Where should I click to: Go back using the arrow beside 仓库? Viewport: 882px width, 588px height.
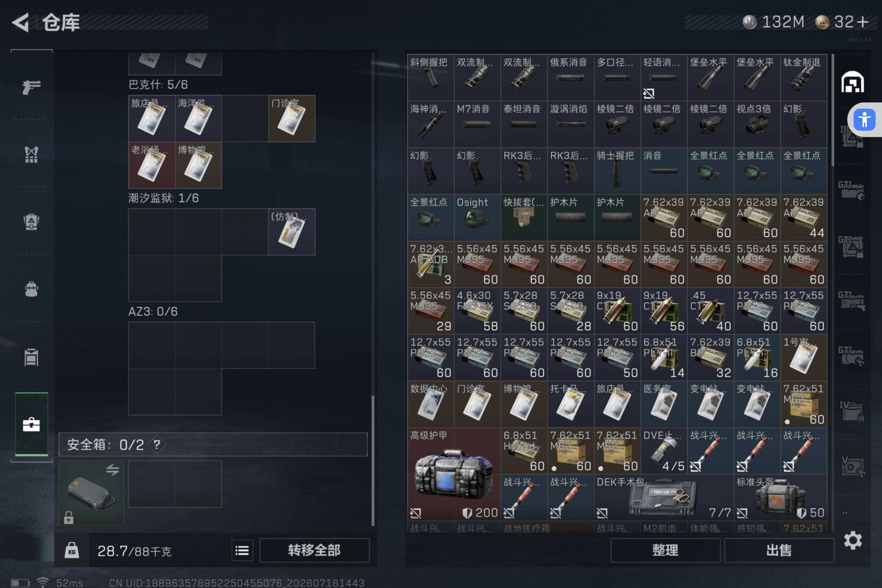21,22
